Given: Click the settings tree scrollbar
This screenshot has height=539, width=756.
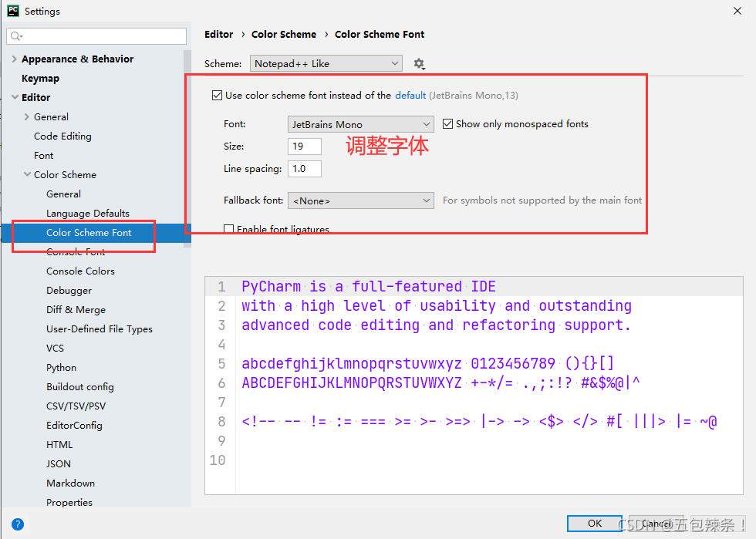Looking at the screenshot, I should pos(187,149).
